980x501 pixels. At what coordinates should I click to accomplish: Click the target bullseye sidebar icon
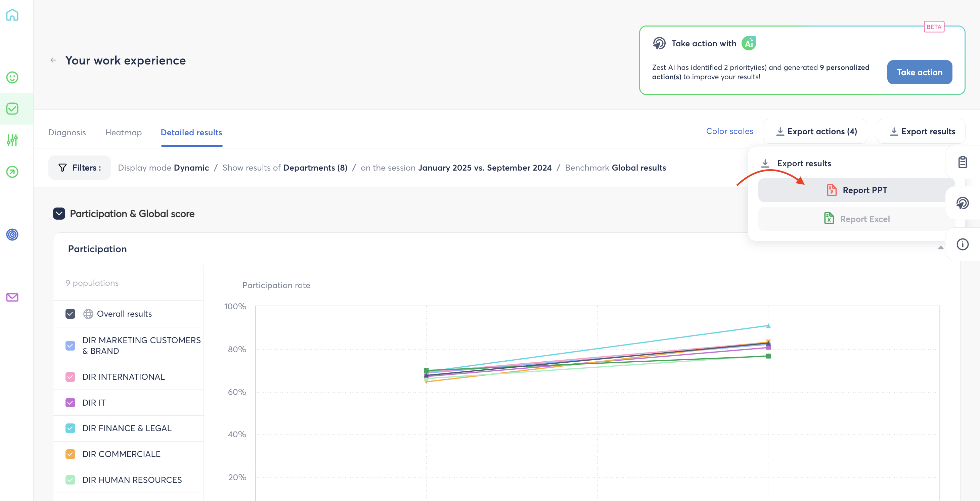click(x=12, y=234)
